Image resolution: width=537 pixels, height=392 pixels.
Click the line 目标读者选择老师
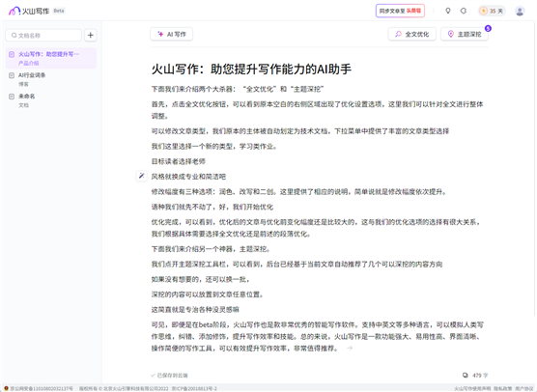(179, 161)
